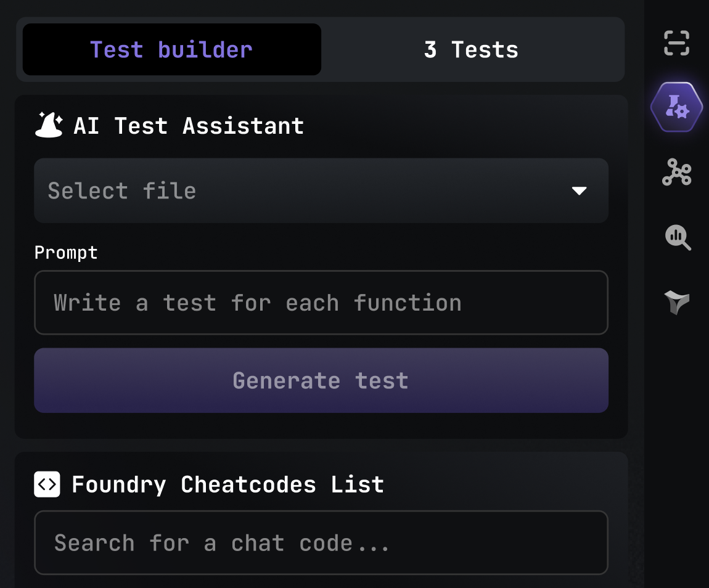The height and width of the screenshot is (588, 709).
Task: Click the 3D prism sidebar icon
Action: pyautogui.click(x=676, y=301)
